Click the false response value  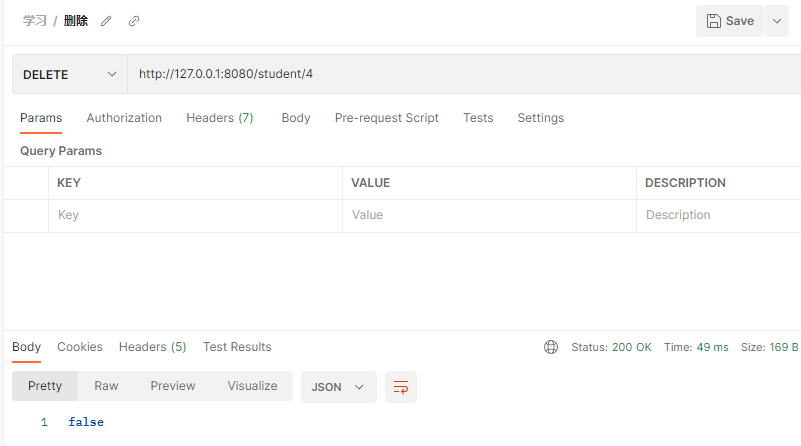pos(86,422)
